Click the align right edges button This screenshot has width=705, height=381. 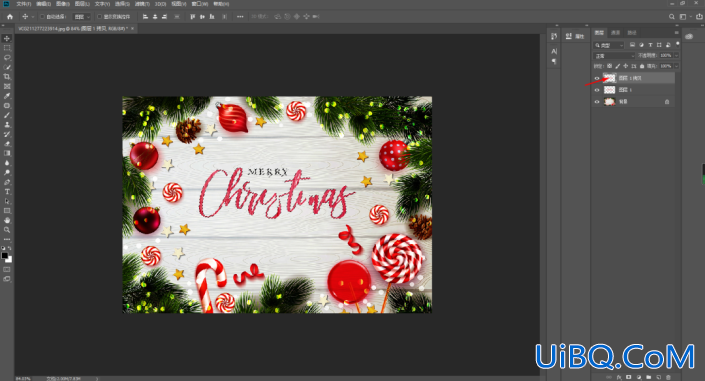point(165,17)
